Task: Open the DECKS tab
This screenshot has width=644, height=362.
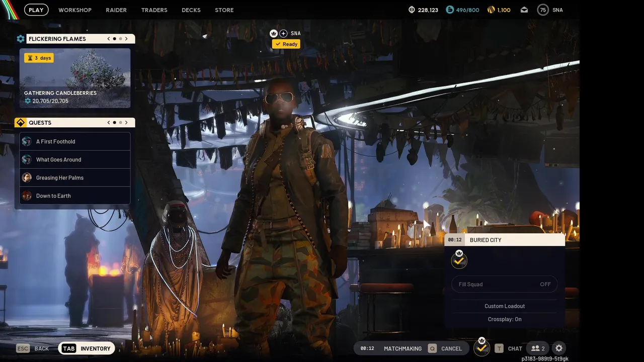Action: pos(191,10)
